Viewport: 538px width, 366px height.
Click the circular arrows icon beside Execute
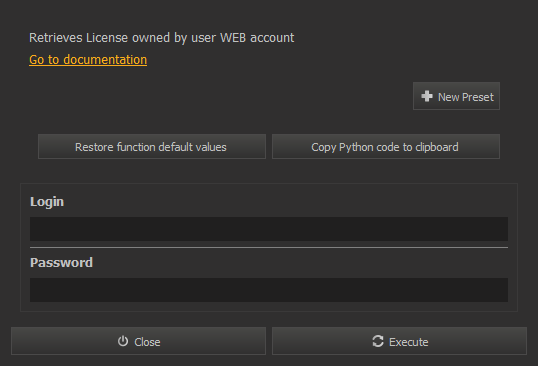click(x=378, y=341)
